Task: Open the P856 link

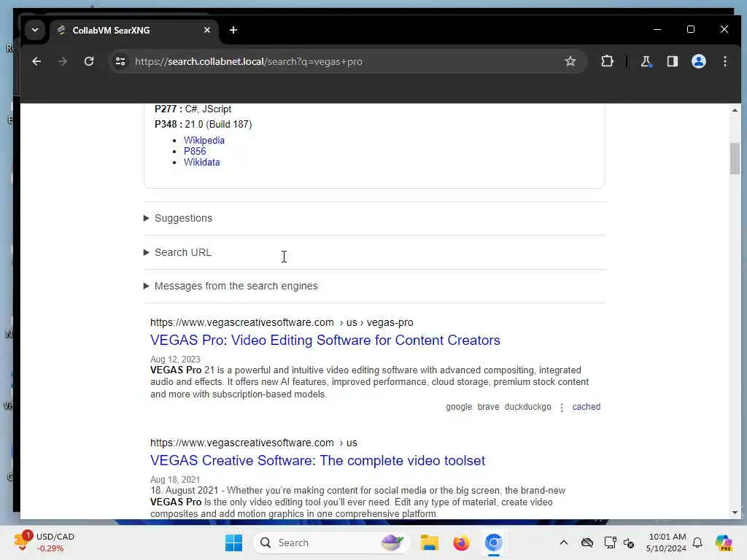Action: (x=195, y=152)
